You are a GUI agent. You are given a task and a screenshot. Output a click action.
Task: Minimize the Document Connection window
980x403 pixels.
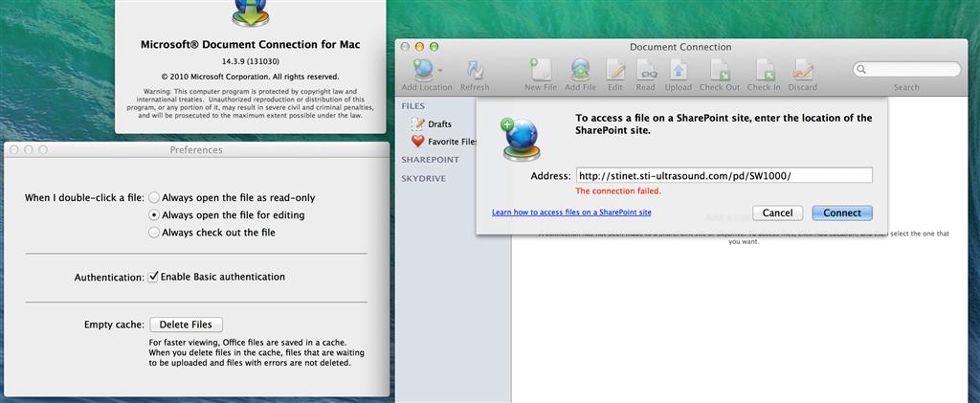[x=419, y=47]
